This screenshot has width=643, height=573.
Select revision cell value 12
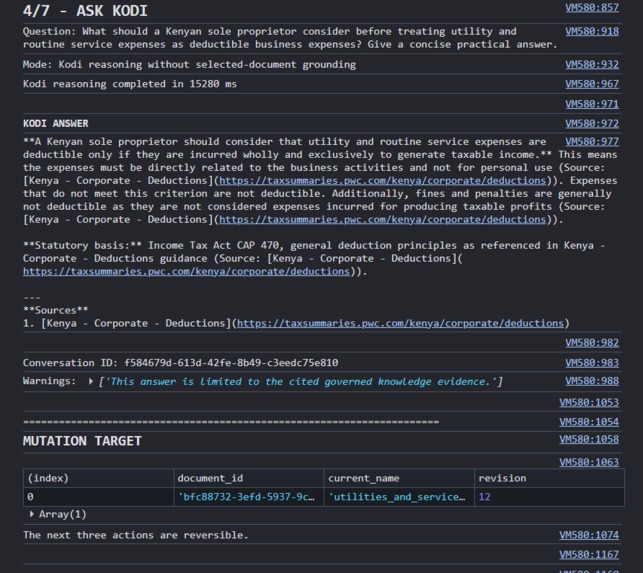coord(550,497)
